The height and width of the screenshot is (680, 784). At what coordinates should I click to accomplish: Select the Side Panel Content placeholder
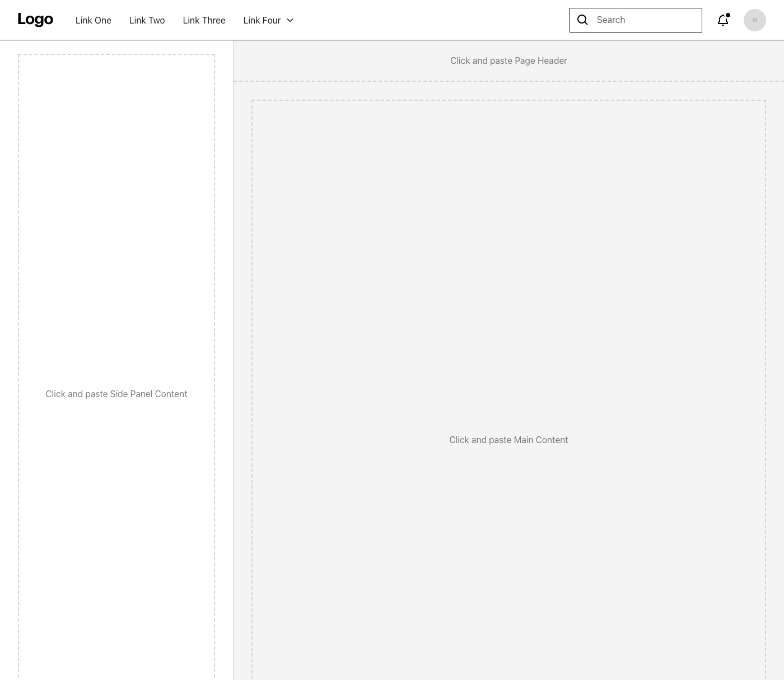tap(116, 367)
